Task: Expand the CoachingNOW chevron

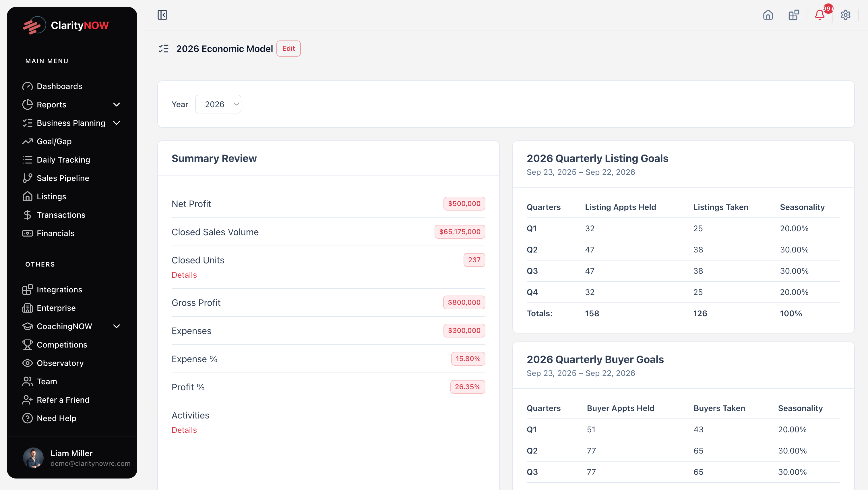Action: (x=117, y=326)
